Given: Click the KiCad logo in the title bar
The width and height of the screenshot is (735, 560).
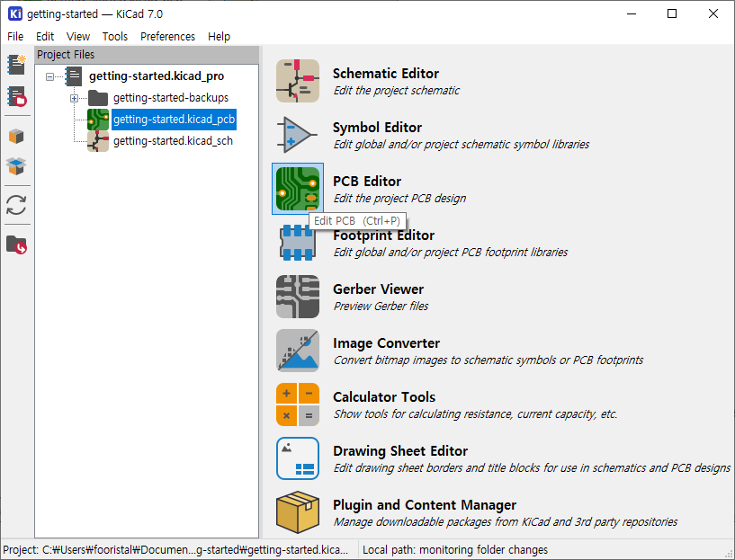Looking at the screenshot, I should coord(15,13).
